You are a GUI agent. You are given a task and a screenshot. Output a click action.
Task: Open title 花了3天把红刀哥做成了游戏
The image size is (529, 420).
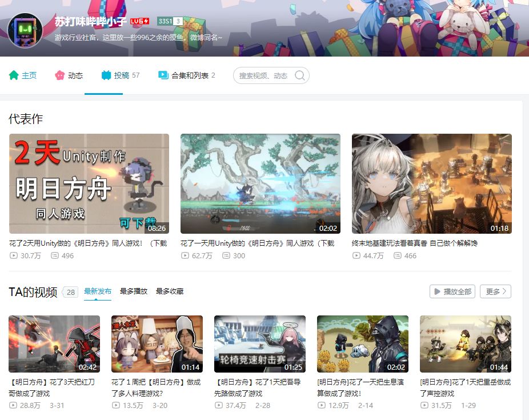pyautogui.click(x=52, y=387)
